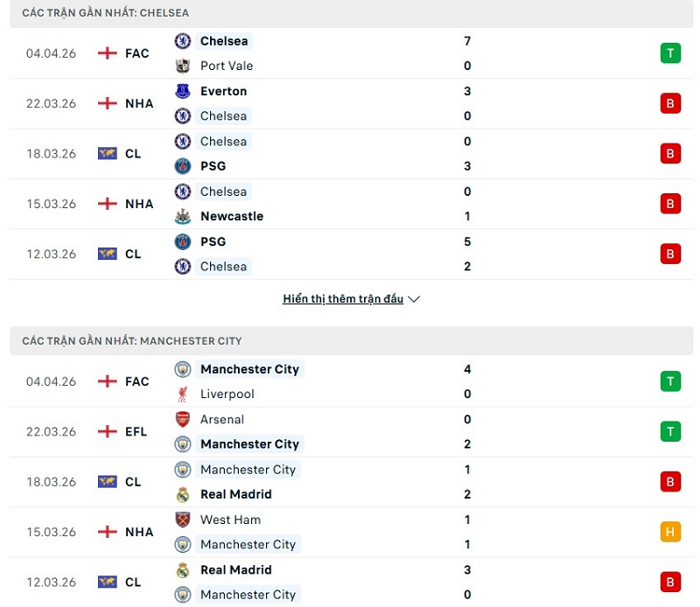This screenshot has width=700, height=607.
Task: Click the "Hiển thị thêm trận đấu" link
Action: click(343, 299)
